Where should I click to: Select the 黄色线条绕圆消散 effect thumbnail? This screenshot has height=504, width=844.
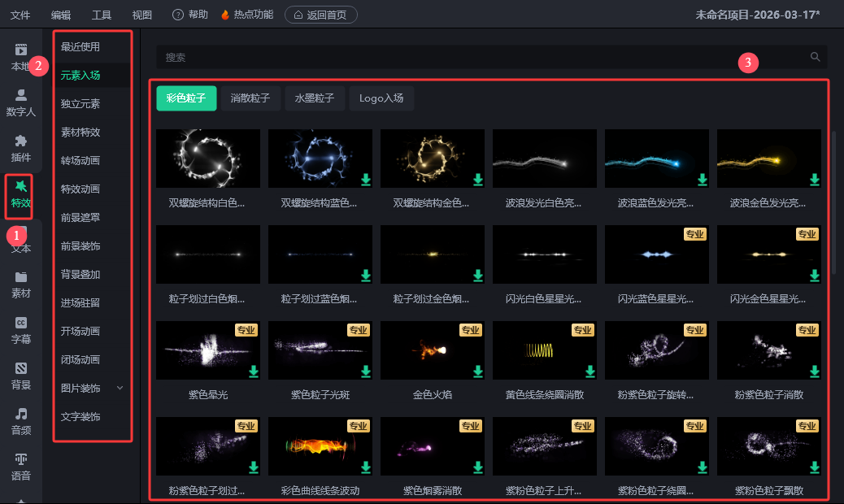(x=544, y=350)
